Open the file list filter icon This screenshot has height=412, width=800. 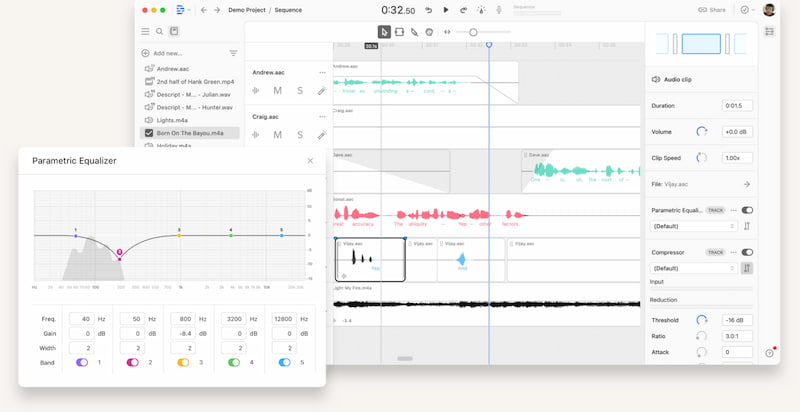[x=233, y=53]
